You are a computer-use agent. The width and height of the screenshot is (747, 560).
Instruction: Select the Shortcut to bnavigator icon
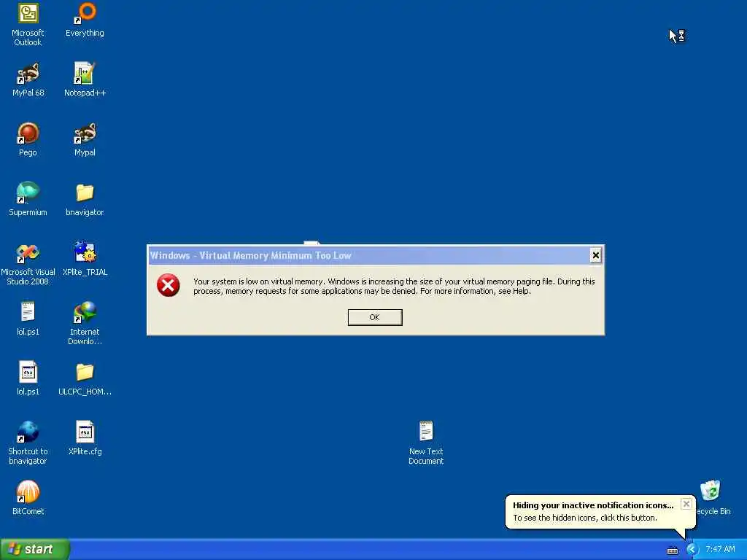tap(28, 432)
